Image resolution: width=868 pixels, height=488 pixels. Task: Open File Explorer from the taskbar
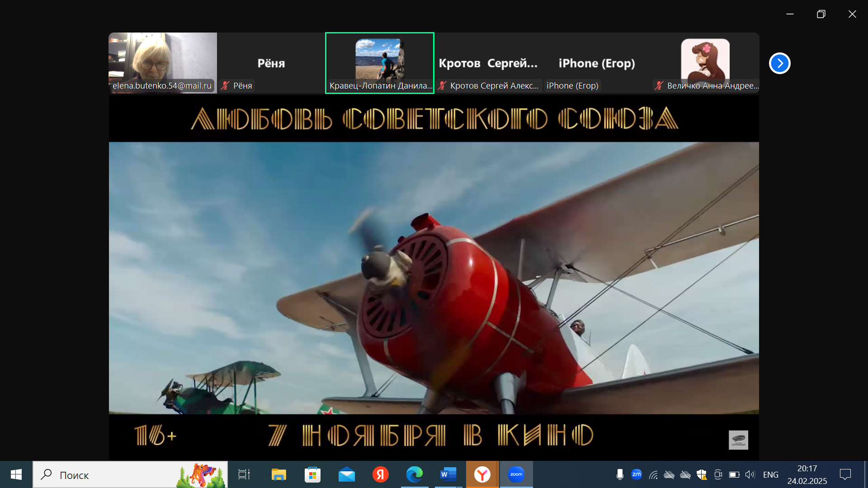click(278, 474)
